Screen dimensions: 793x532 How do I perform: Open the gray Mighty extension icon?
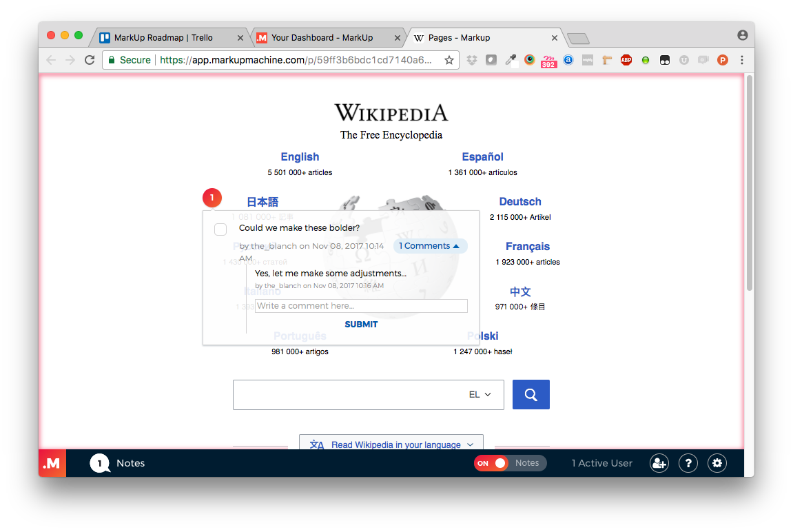point(587,60)
